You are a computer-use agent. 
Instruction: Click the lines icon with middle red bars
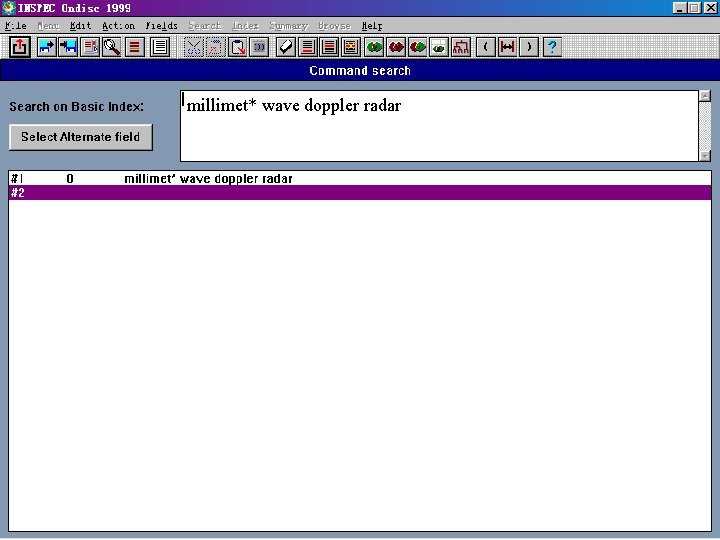[329, 47]
